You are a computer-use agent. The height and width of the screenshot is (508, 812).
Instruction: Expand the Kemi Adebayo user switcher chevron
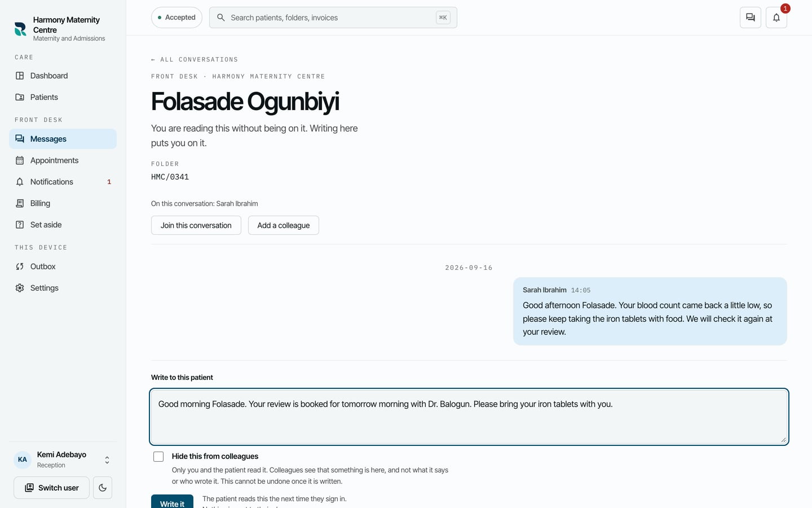click(107, 460)
